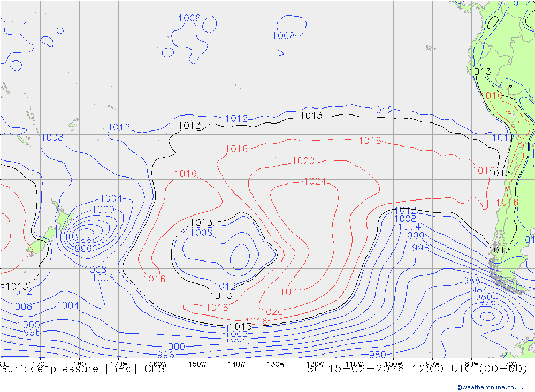Click the 988 isobar label near Chile
Image resolution: width=535 pixels, height=392 pixels.
[x=471, y=281]
